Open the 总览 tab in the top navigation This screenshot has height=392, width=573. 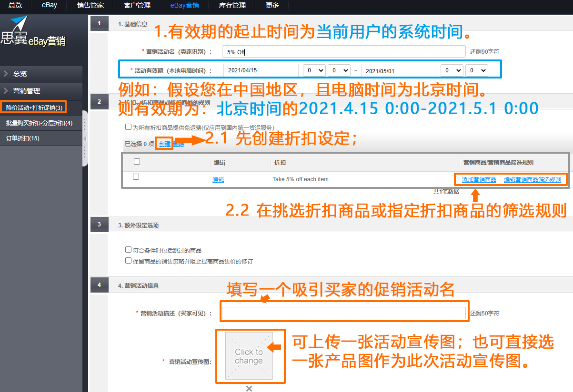[x=15, y=6]
